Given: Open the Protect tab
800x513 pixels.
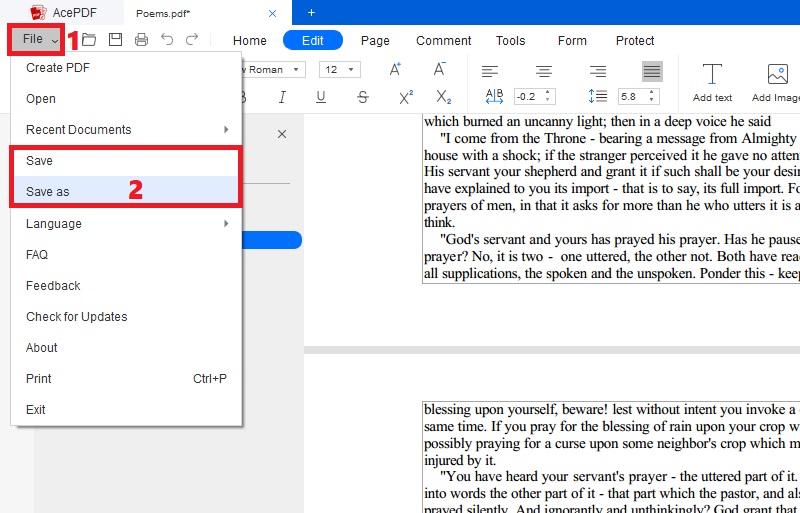Looking at the screenshot, I should click(x=635, y=40).
